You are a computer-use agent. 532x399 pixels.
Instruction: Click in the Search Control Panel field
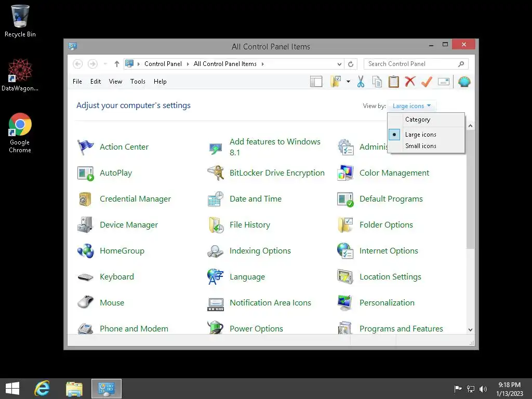tap(416, 64)
